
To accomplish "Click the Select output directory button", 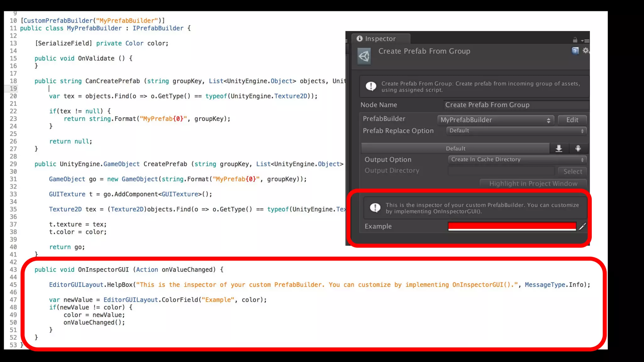I will tap(572, 171).
